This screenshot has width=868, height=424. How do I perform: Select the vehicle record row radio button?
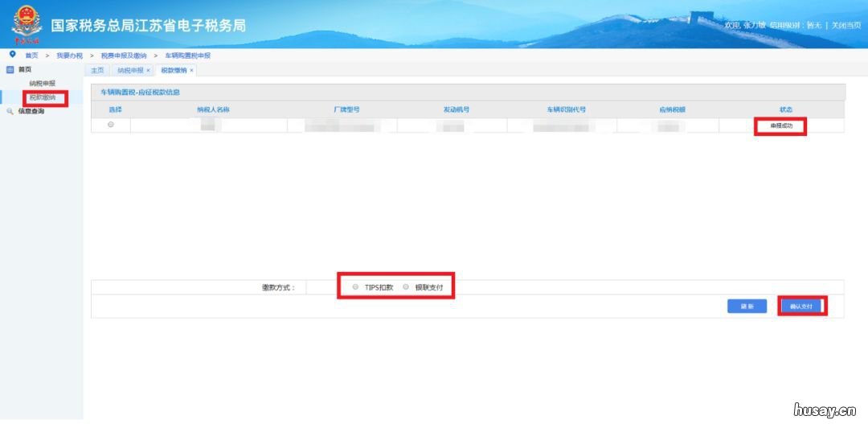tap(111, 125)
